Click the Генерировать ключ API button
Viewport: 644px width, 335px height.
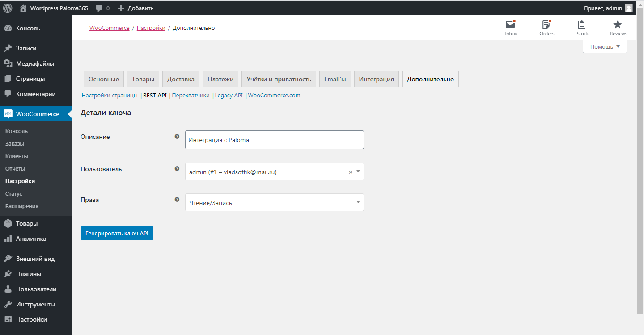[x=117, y=233]
